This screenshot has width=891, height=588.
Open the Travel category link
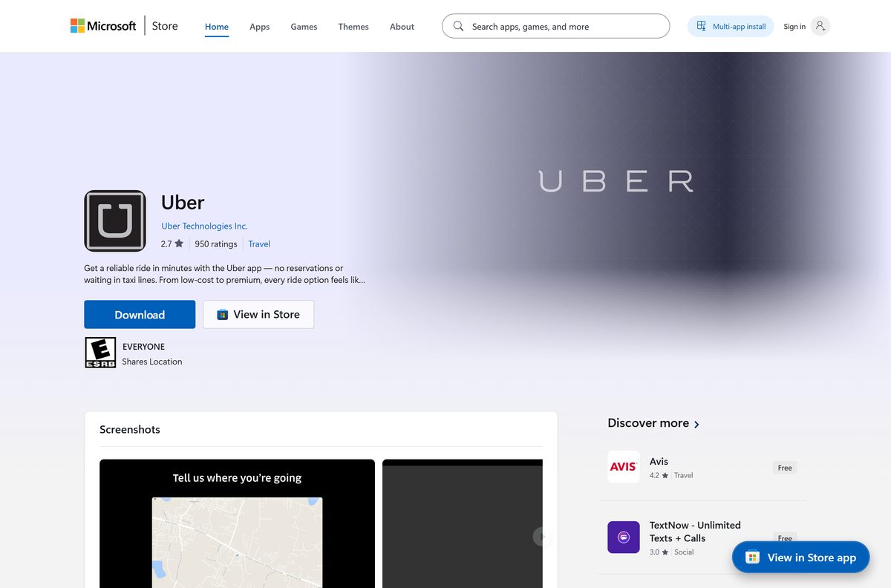tap(259, 244)
